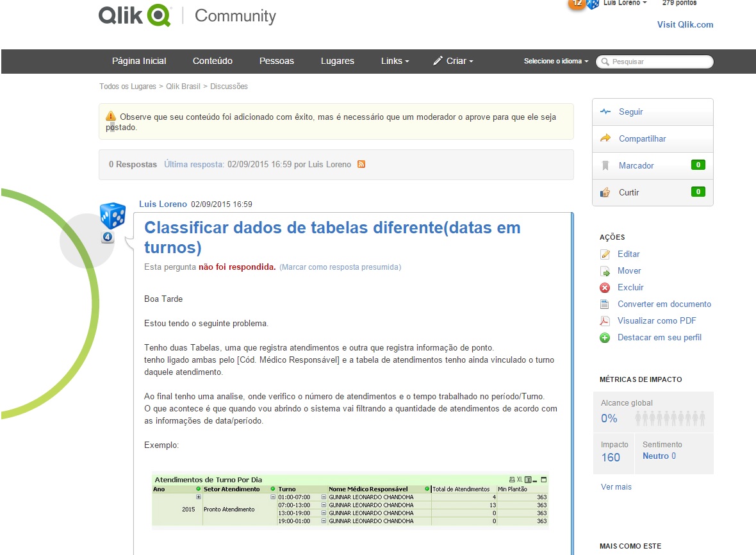Click Destacar em seu perfil link
Viewport: 756px width, 555px height.
point(659,338)
